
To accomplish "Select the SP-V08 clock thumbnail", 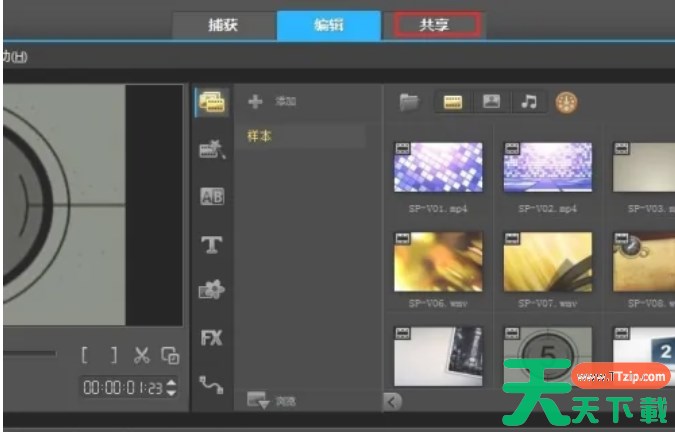I will tap(644, 262).
